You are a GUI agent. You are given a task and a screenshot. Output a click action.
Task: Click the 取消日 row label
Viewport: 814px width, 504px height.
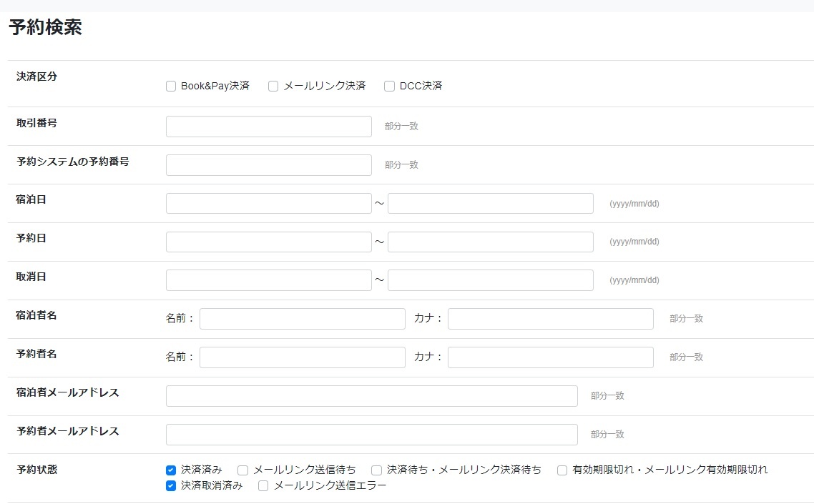31,277
